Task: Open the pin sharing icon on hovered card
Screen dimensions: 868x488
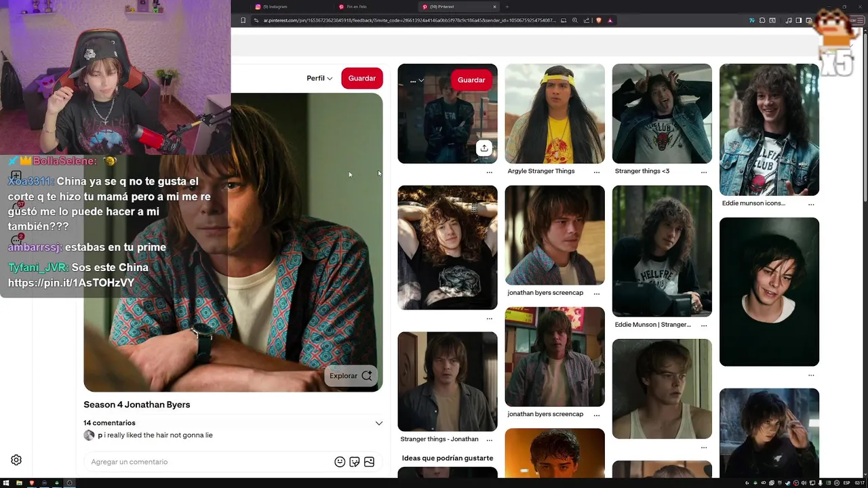Action: pyautogui.click(x=484, y=148)
